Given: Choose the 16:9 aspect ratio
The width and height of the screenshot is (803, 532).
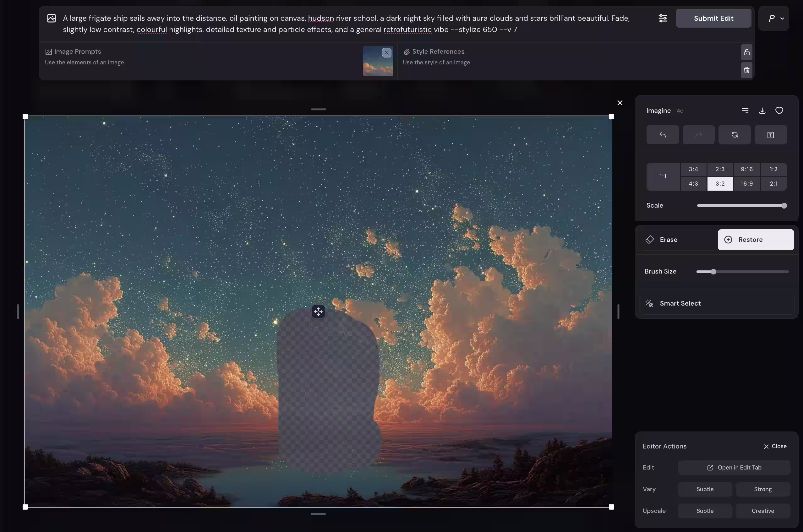Looking at the screenshot, I should pyautogui.click(x=746, y=183).
